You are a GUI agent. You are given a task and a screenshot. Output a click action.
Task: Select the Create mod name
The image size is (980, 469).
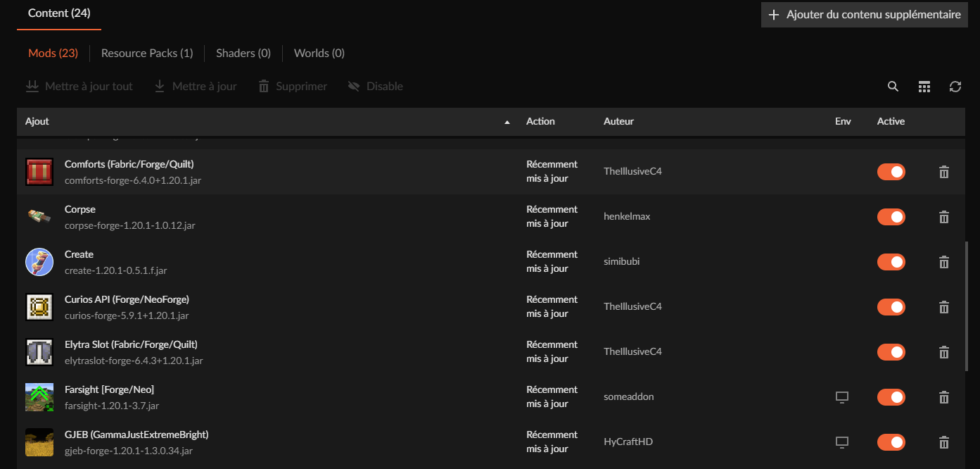pos(79,254)
